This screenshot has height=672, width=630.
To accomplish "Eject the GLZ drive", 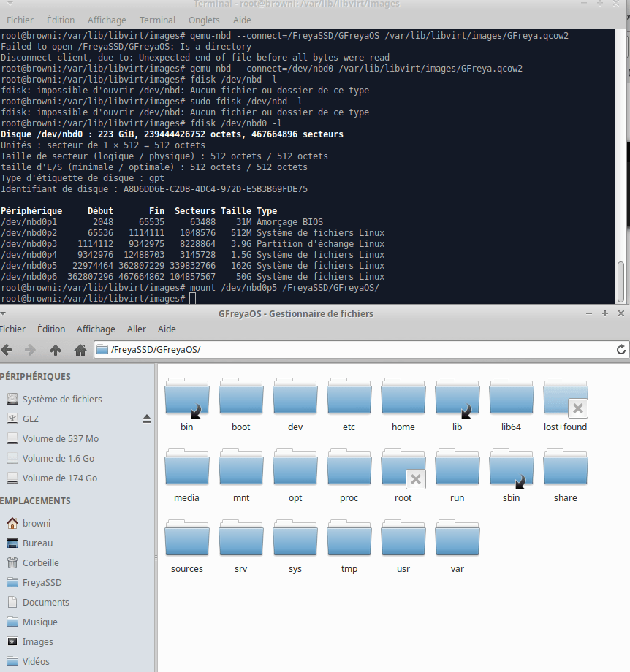I will pos(146,419).
